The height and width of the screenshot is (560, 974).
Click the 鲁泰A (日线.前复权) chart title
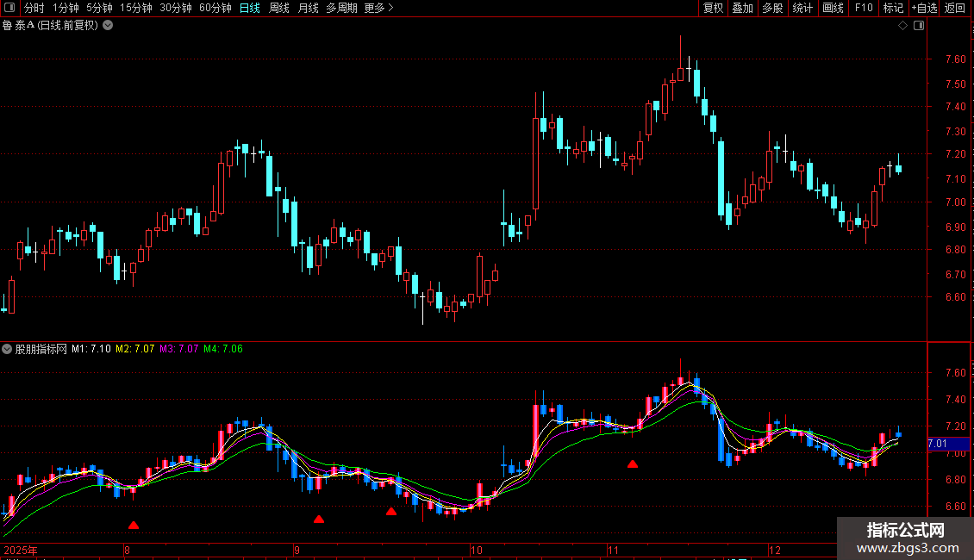tap(50, 26)
